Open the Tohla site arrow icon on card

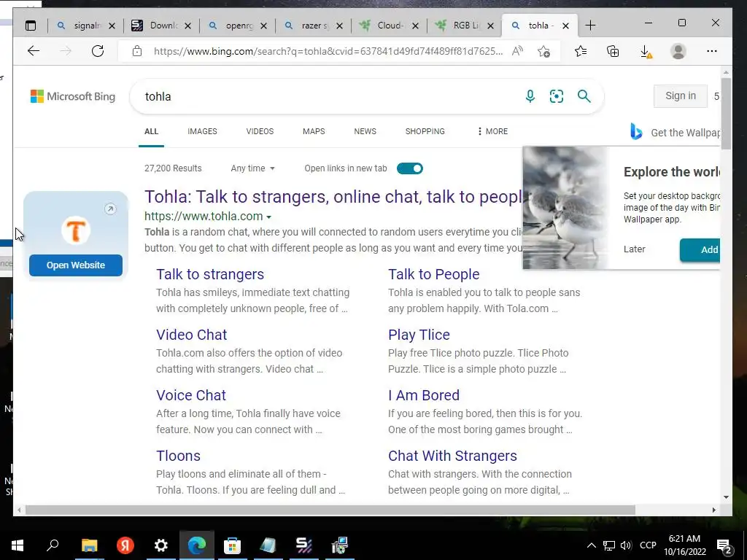110,209
